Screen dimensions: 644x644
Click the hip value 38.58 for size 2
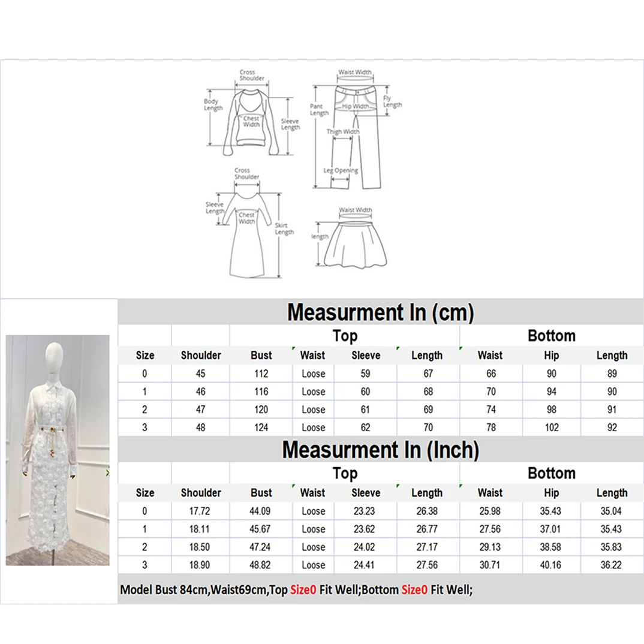pyautogui.click(x=550, y=547)
